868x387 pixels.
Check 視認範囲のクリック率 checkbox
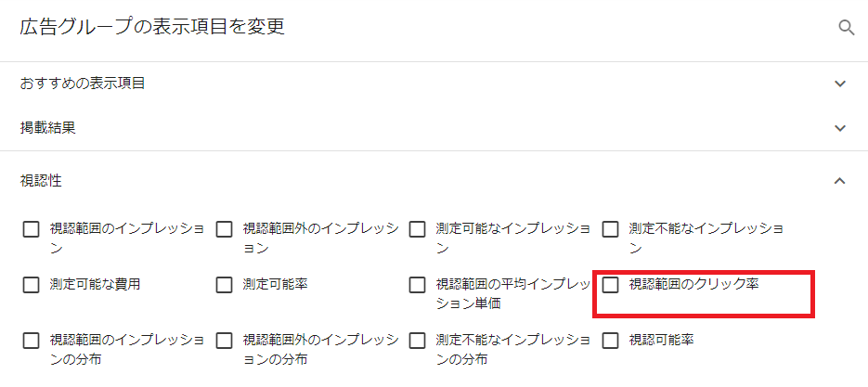(610, 285)
